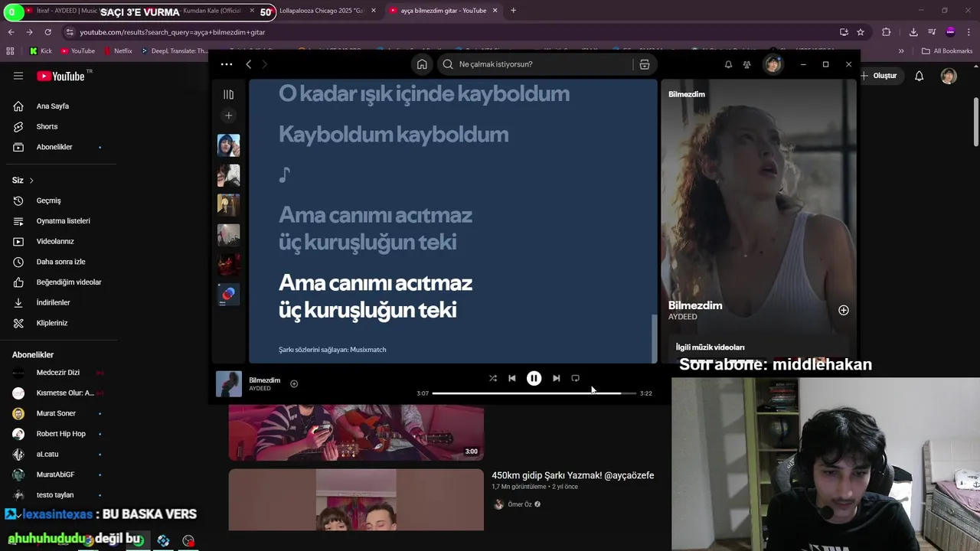
Task: Open YouTube notifications bell
Action: click(x=919, y=76)
